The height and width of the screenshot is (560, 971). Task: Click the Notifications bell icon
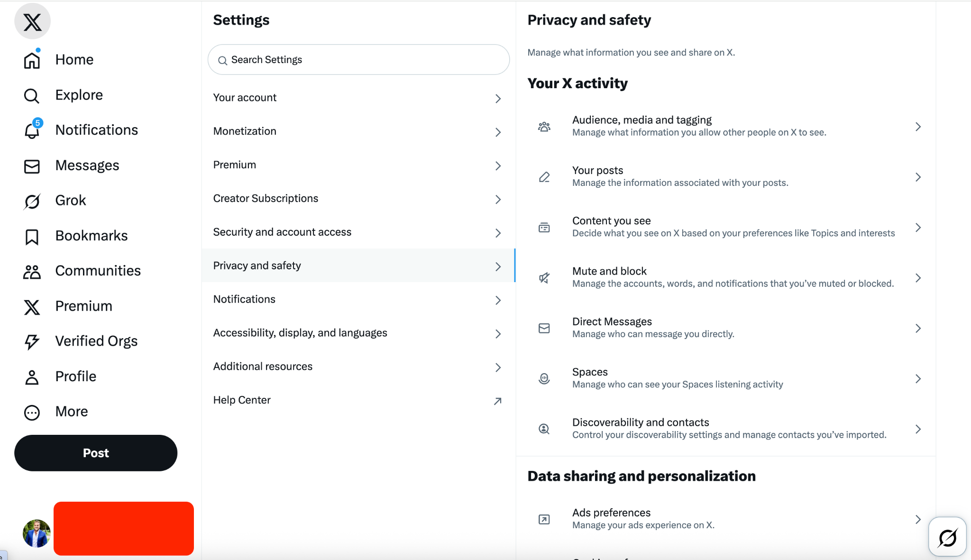32,130
